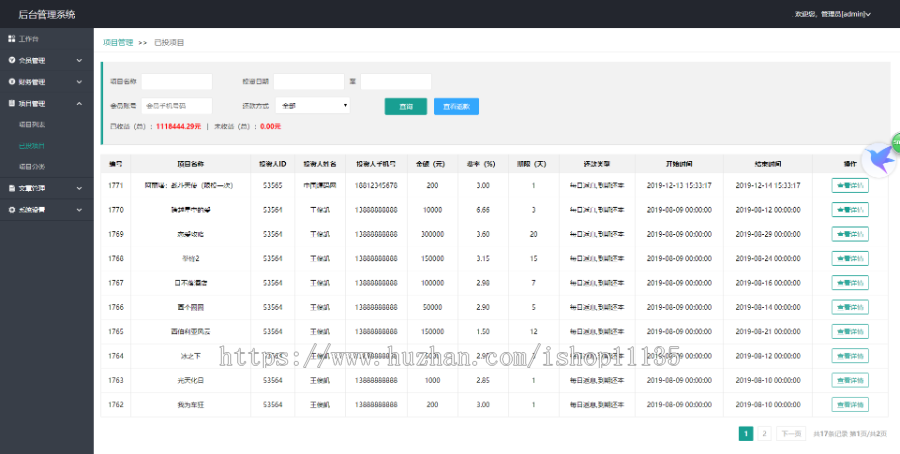Click the blue button beside 查询
Viewport: 900px width, 454px height.
click(x=456, y=106)
